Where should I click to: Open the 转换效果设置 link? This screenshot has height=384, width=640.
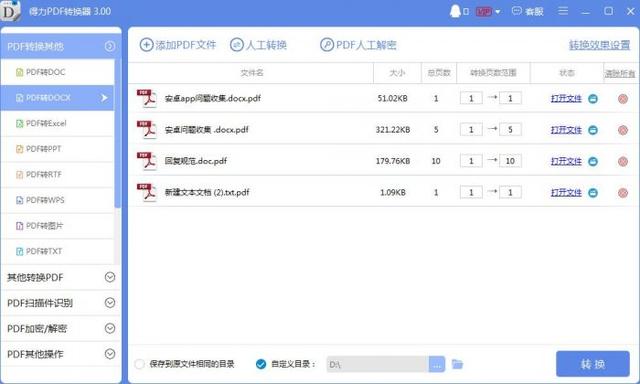tap(600, 45)
